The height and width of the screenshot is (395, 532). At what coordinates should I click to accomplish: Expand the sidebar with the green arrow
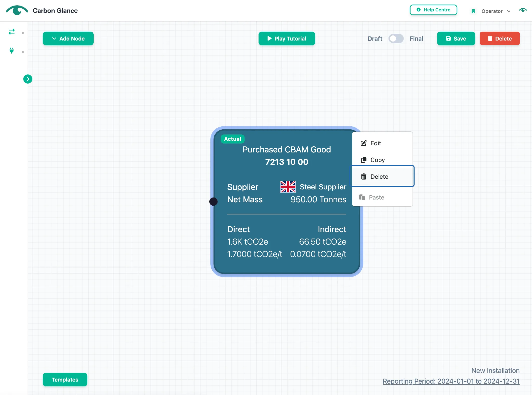pos(28,79)
